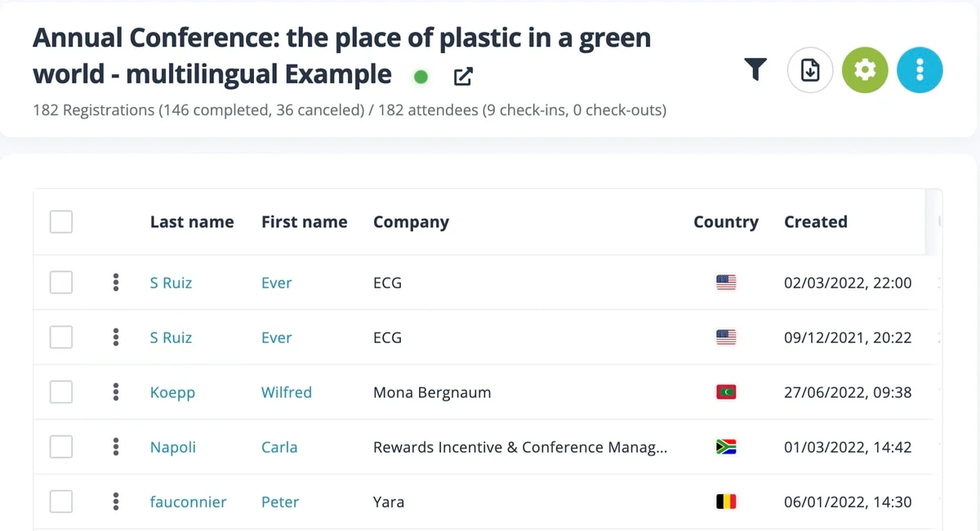Image resolution: width=980 pixels, height=531 pixels.
Task: Click the Belgium flag in Peter's row
Action: [726, 502]
